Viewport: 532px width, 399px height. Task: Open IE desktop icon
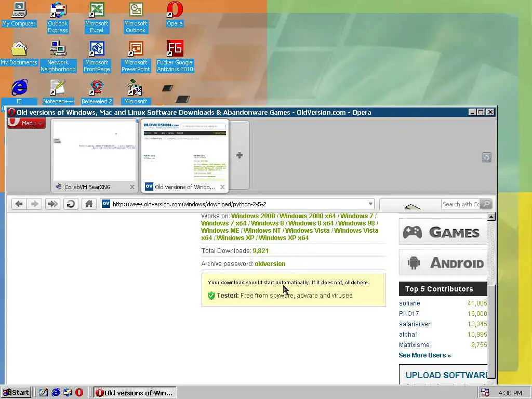(19, 91)
